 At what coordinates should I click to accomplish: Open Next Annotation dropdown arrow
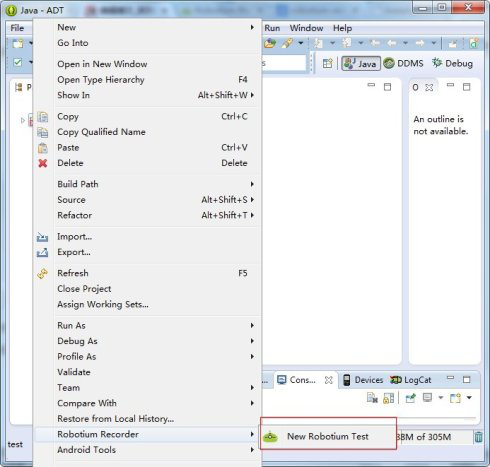[x=332, y=43]
